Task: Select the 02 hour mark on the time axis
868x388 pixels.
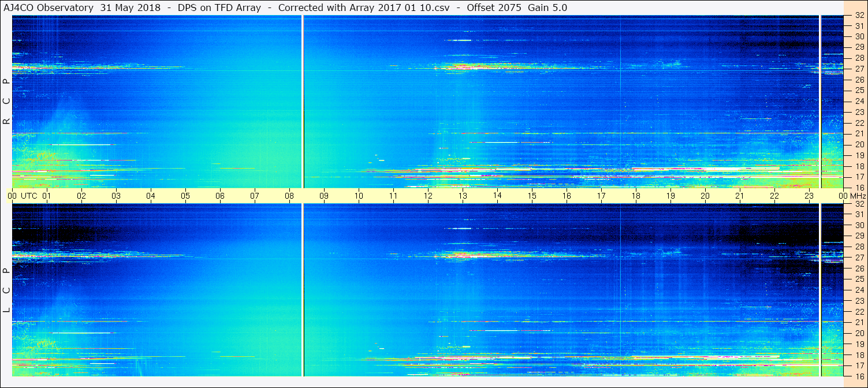Action: (81, 196)
